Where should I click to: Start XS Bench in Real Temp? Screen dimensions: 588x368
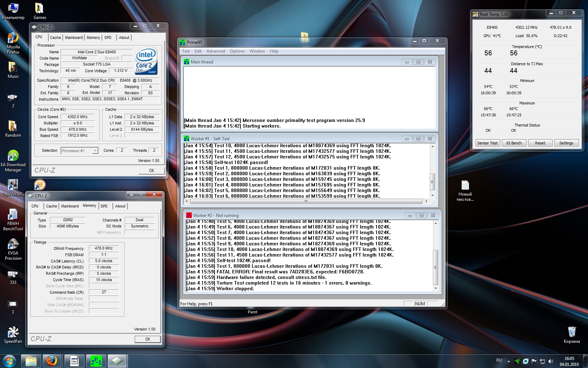coord(514,143)
